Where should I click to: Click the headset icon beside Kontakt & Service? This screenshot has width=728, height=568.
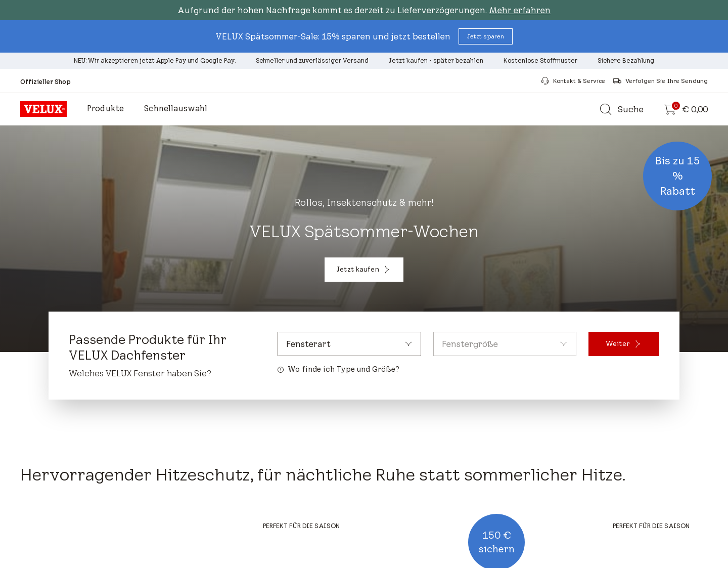click(545, 81)
